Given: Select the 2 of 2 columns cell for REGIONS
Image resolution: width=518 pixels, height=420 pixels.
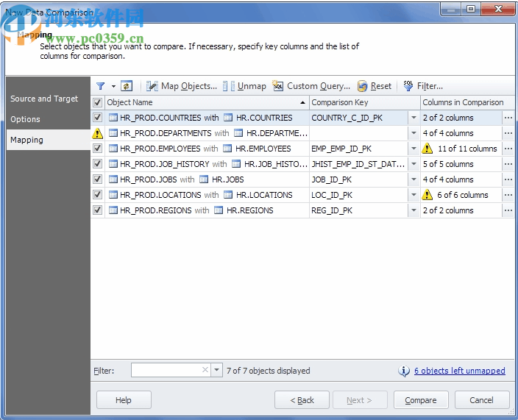Looking at the screenshot, I should pyautogui.click(x=461, y=210).
